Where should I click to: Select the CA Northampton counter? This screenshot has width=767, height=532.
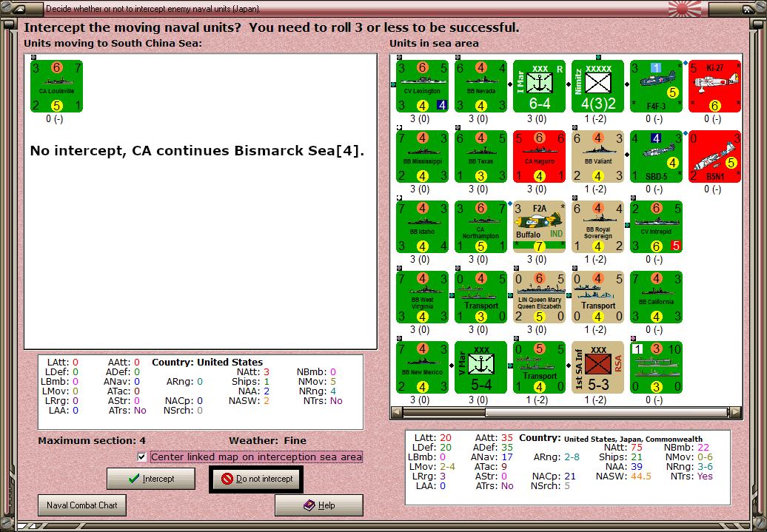pos(480,227)
